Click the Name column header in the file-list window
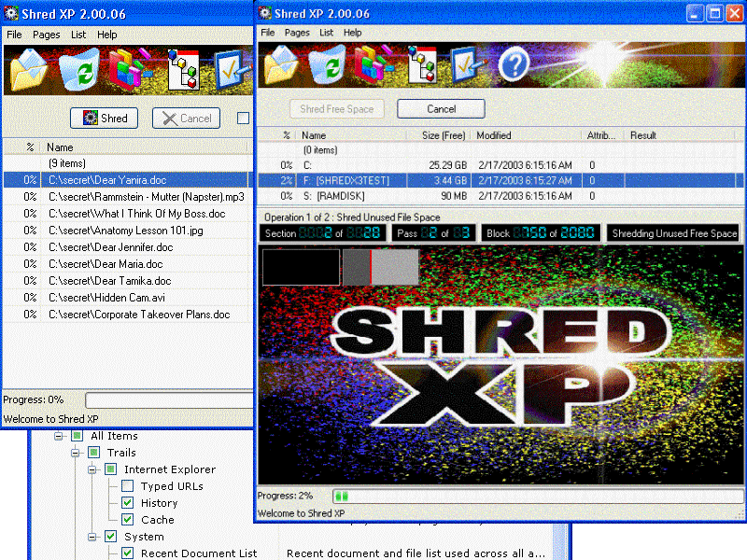747x560 pixels. click(x=146, y=147)
